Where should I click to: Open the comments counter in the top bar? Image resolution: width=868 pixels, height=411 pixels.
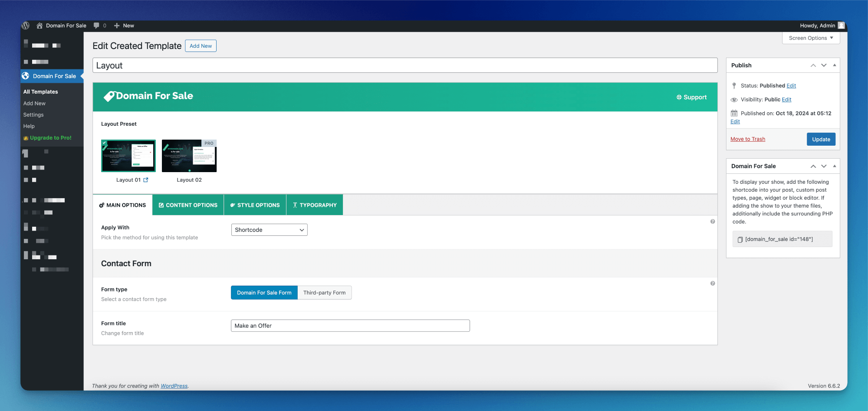(99, 26)
